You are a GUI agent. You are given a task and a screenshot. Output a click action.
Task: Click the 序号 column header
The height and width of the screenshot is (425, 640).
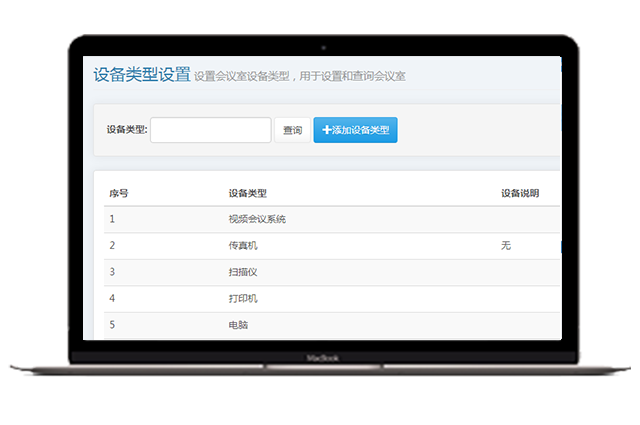coord(119,193)
